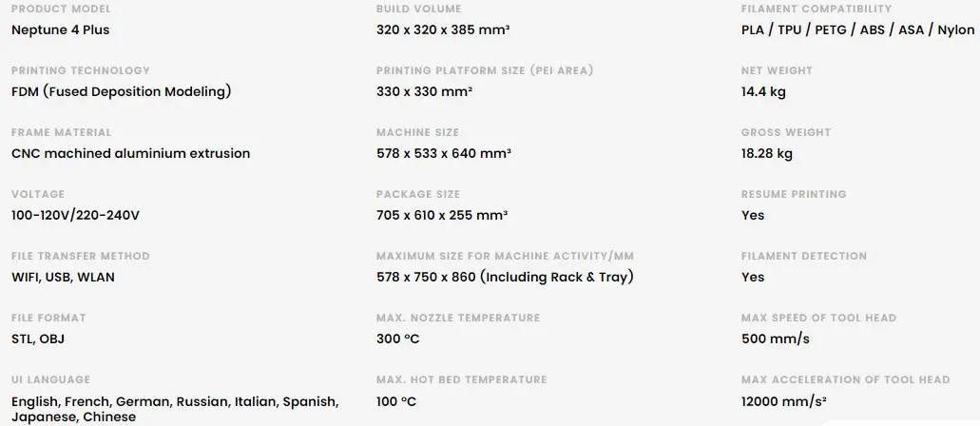Click the PLA / TPU / PETG filament list

coord(857,29)
